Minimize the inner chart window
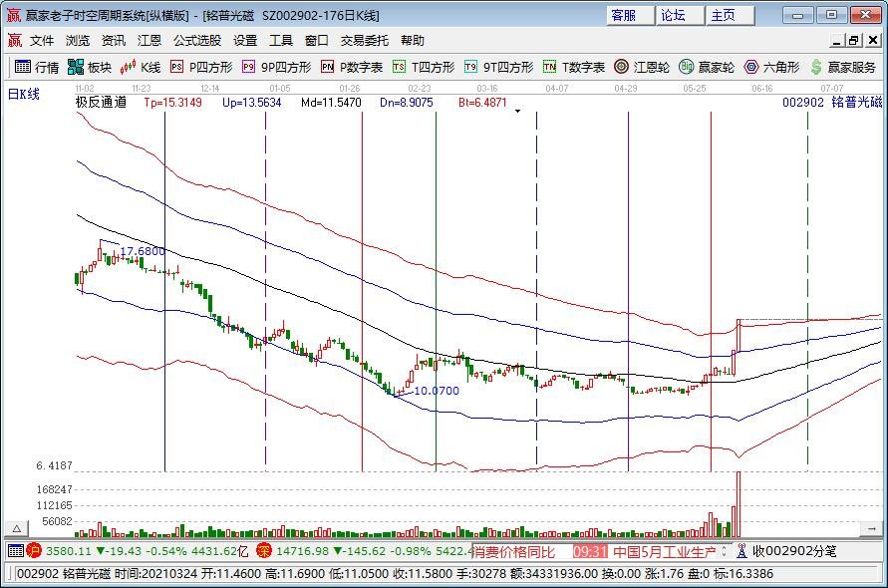This screenshot has height=588, width=888. click(838, 40)
